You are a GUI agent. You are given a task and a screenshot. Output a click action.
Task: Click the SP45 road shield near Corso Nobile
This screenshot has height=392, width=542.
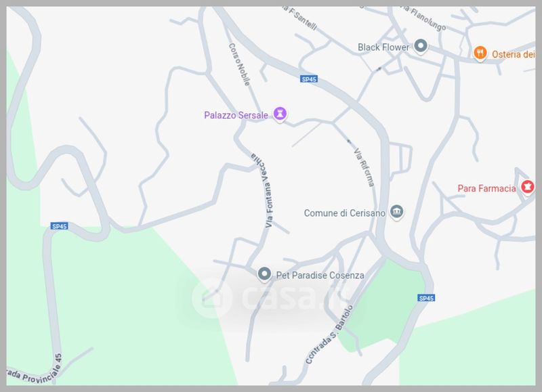[309, 79]
